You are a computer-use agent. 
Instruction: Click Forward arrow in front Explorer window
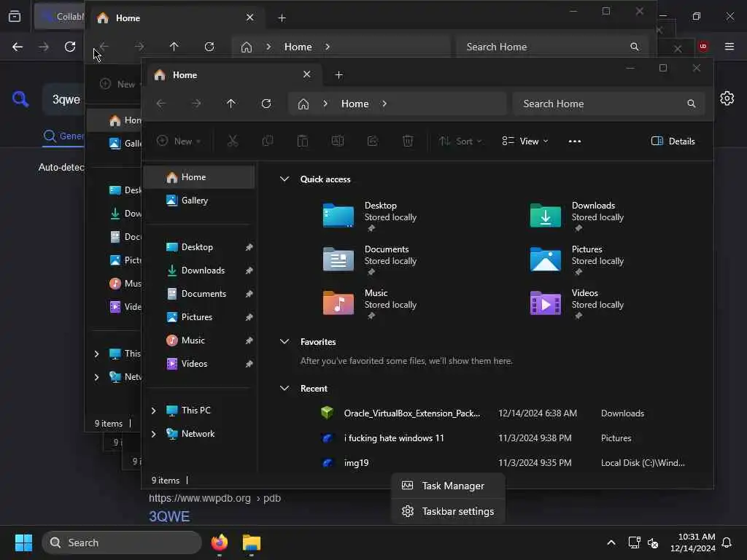(x=196, y=104)
